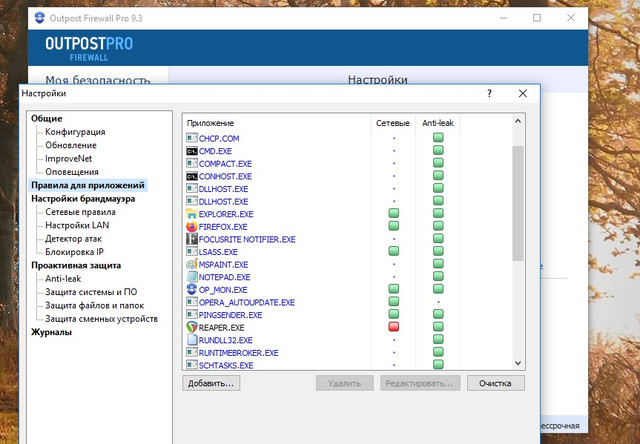The height and width of the screenshot is (444, 640).
Task: Sort by Сетевые column header
Action: coord(393,123)
